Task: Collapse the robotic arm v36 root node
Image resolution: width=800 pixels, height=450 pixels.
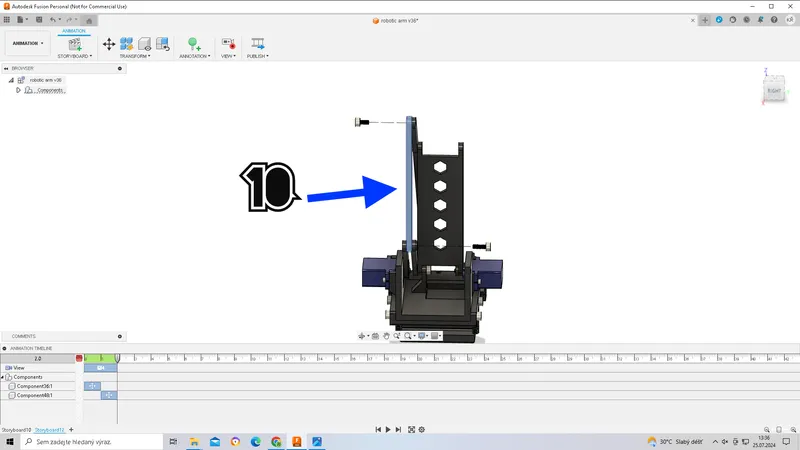Action: click(11, 80)
